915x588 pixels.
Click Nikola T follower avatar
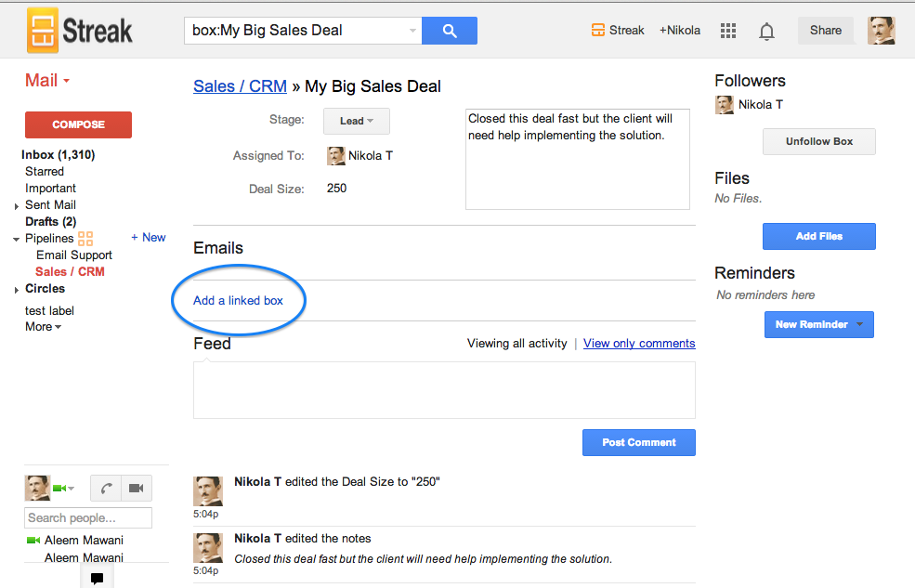click(x=725, y=105)
